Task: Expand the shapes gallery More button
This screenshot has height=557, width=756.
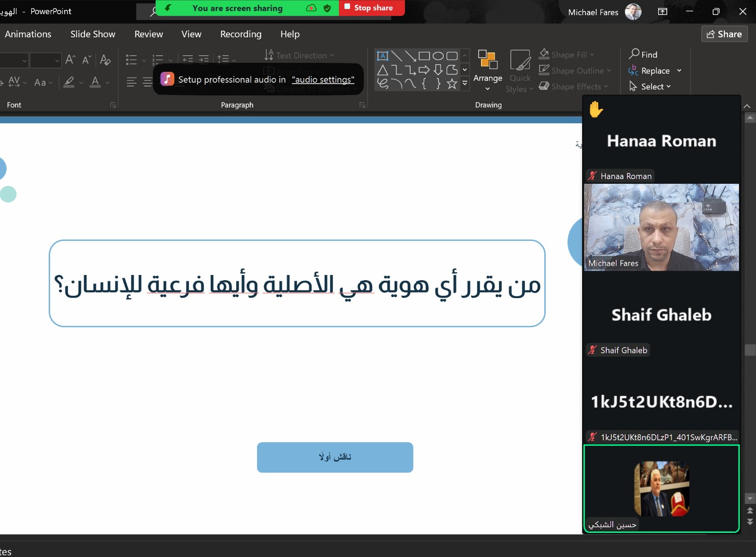Action: coord(465,84)
